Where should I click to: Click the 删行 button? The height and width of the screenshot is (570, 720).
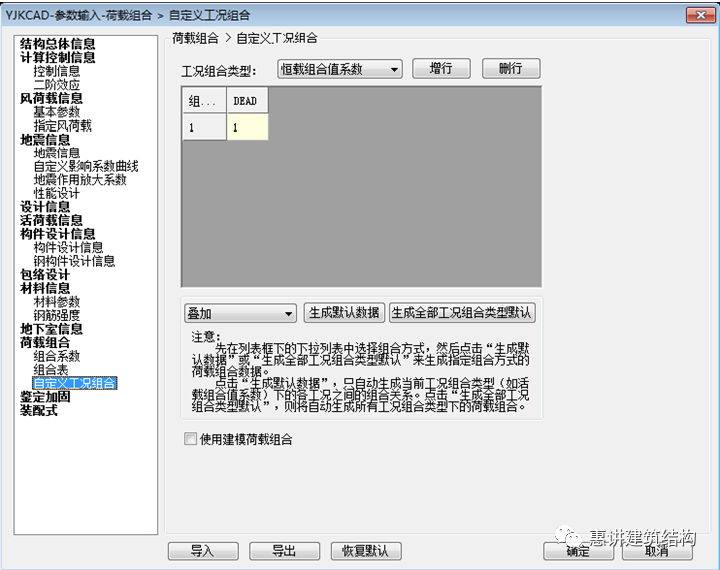tap(511, 69)
